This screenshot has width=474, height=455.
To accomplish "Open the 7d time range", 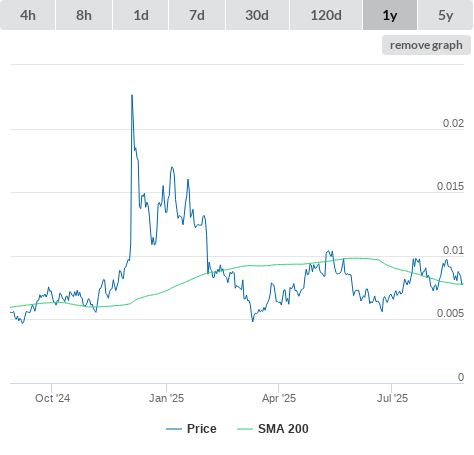I will click(x=197, y=15).
